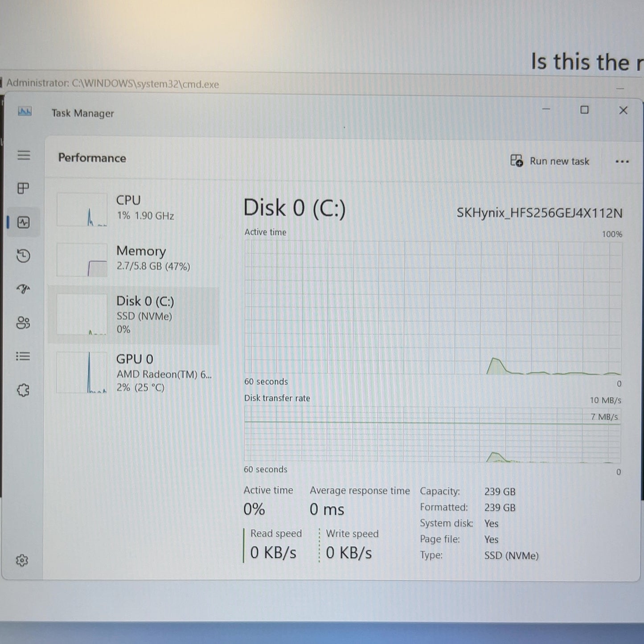This screenshot has height=644, width=644.
Task: Open the Processes page icon in sidebar
Action: (x=23, y=188)
